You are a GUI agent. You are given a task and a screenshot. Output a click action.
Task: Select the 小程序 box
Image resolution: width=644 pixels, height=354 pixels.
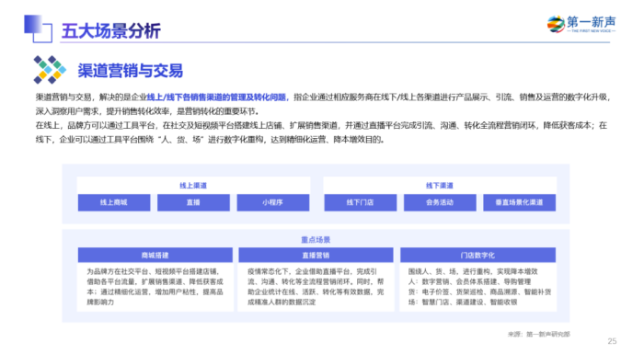[x=272, y=202]
